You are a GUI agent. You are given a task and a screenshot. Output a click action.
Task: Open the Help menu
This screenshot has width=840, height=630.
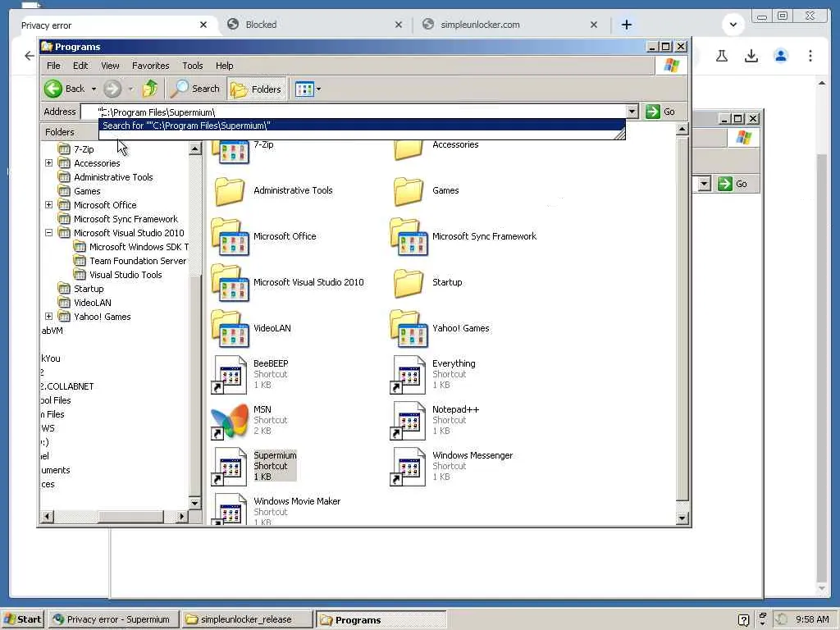click(x=225, y=66)
